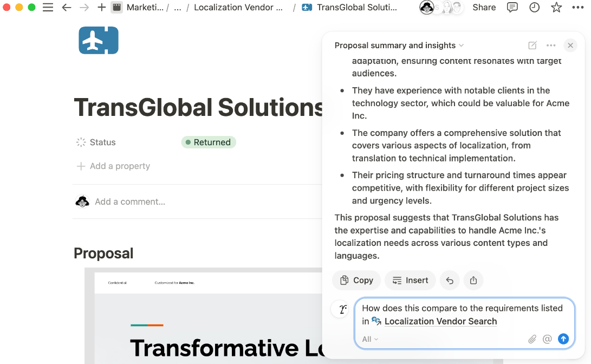Viewport: 591px width, 364px height.
Task: Close the AI chat panel
Action: [x=570, y=45]
